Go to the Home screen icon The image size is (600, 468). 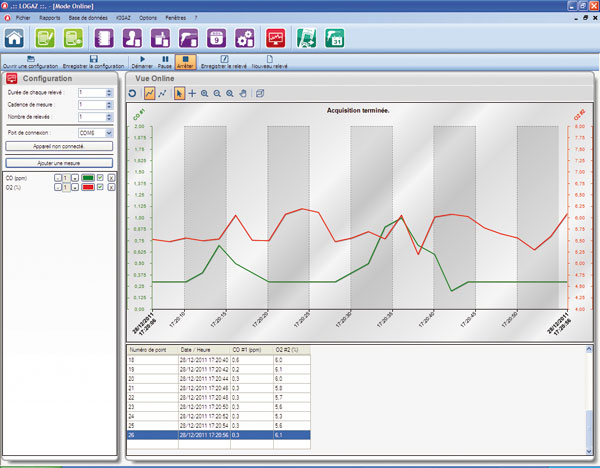tap(14, 38)
